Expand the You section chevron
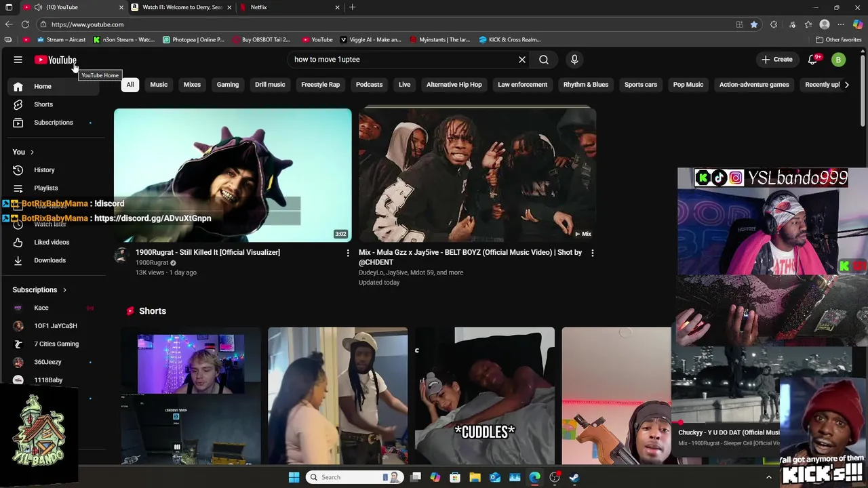The height and width of the screenshot is (488, 868). point(32,152)
